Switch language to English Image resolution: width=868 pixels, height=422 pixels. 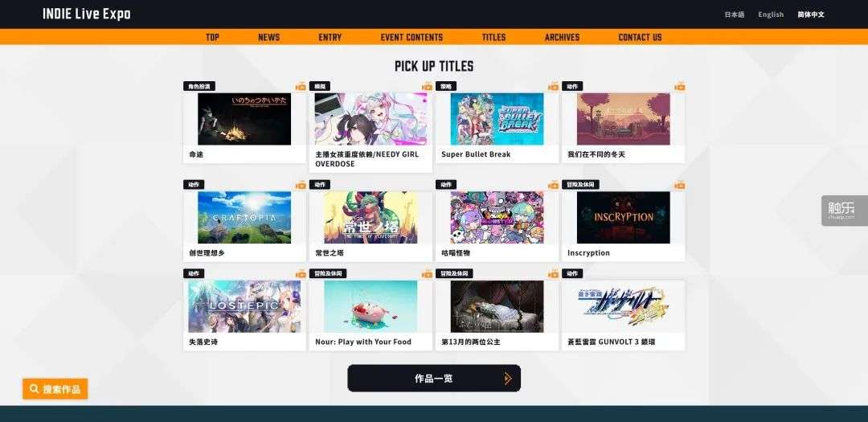pos(771,14)
